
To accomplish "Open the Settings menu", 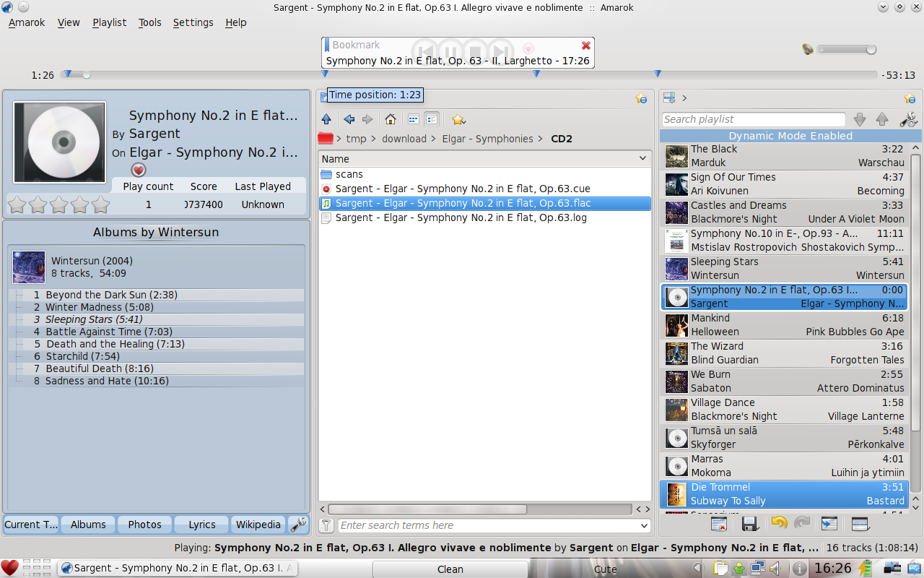I will 193,22.
